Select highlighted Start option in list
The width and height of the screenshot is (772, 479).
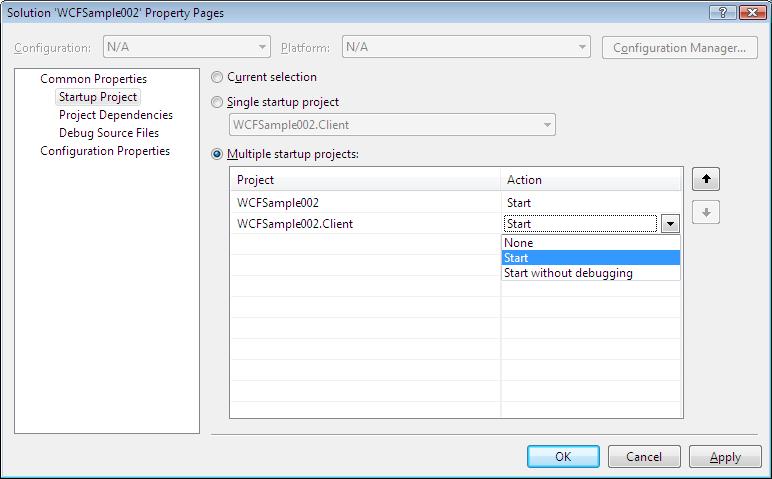[590, 258]
